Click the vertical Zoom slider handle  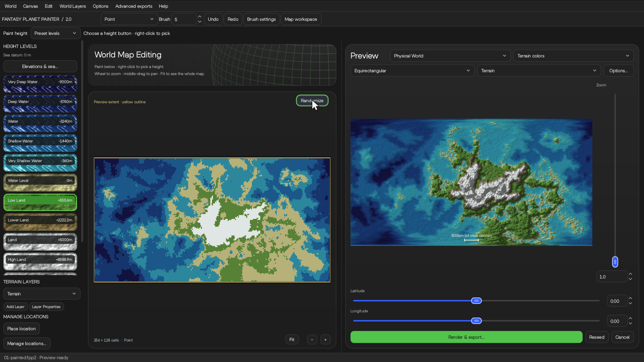click(x=615, y=262)
